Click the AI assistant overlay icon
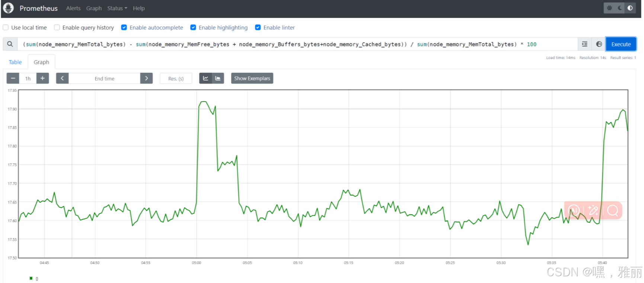The height and width of the screenshot is (283, 644). (574, 211)
